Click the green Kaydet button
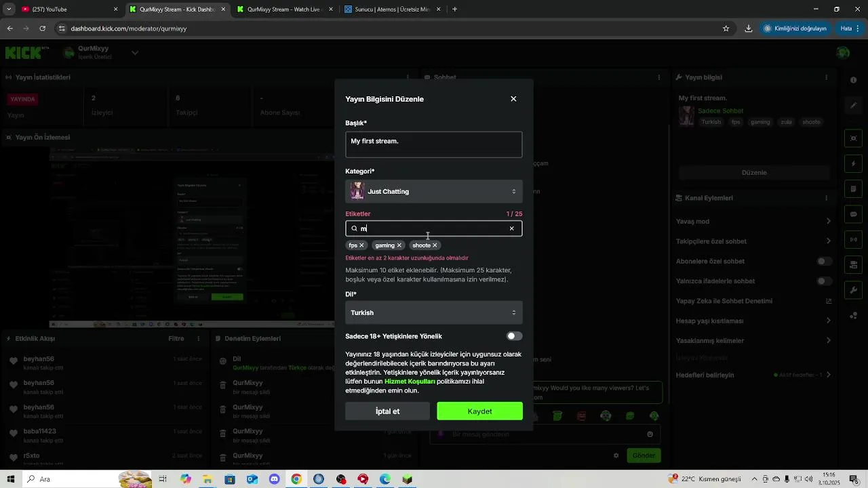 click(479, 411)
